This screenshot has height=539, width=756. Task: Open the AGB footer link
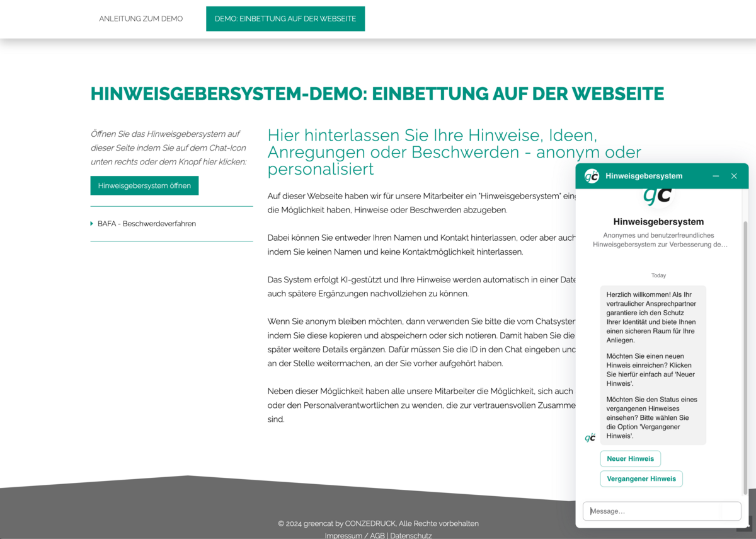click(x=377, y=535)
